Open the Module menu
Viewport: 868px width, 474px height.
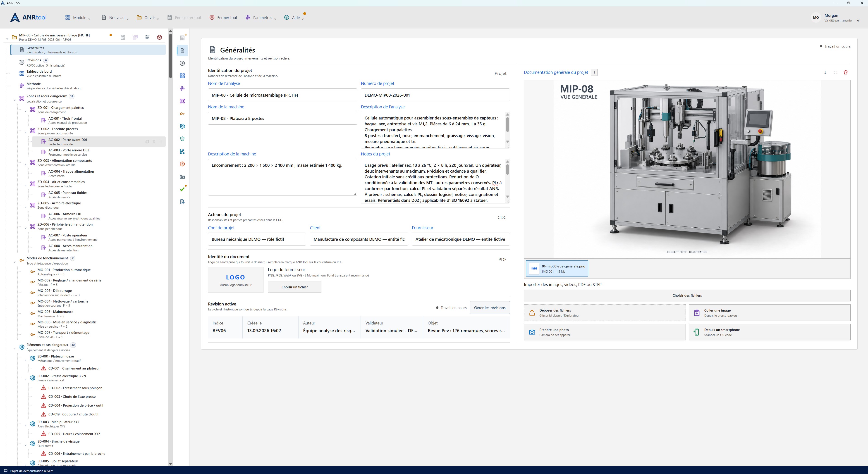78,17
